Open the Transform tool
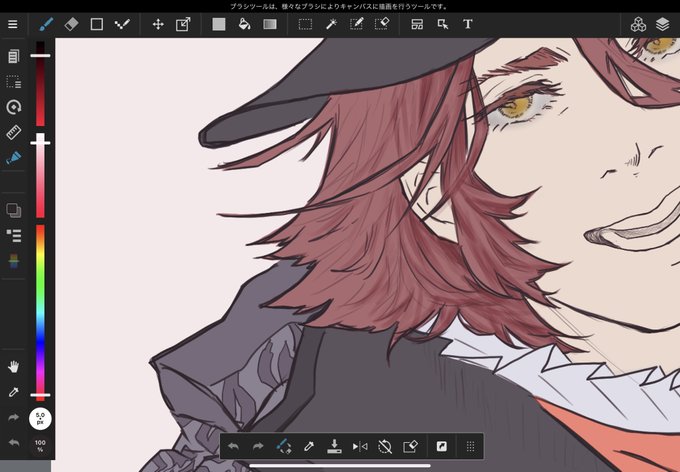Viewport: 680px width, 472px height. [x=183, y=24]
